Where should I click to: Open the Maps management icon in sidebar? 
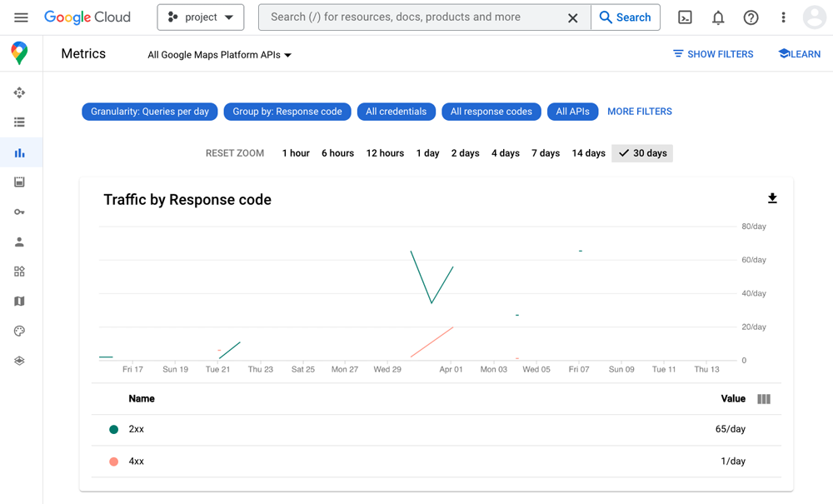point(21,301)
